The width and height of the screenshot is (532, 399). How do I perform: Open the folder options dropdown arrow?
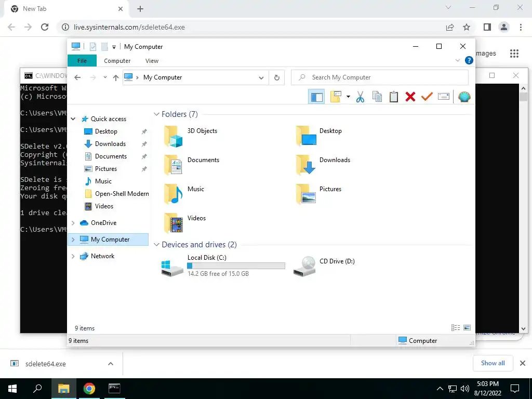click(x=348, y=97)
